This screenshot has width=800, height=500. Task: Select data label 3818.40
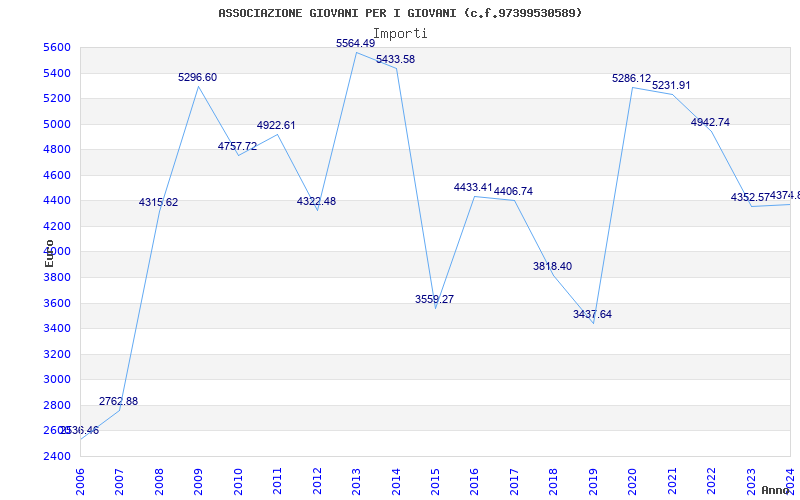[x=553, y=266]
